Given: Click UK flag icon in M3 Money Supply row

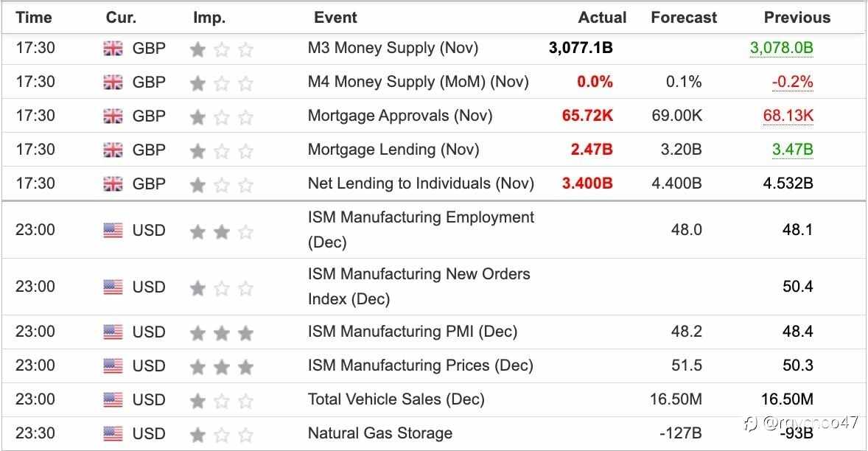Looking at the screenshot, I should tap(113, 49).
